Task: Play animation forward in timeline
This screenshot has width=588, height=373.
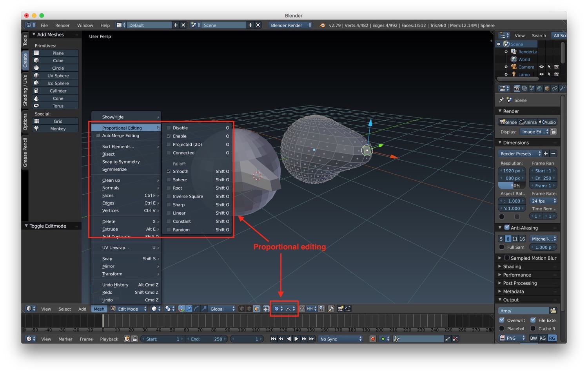Action: 296,339
